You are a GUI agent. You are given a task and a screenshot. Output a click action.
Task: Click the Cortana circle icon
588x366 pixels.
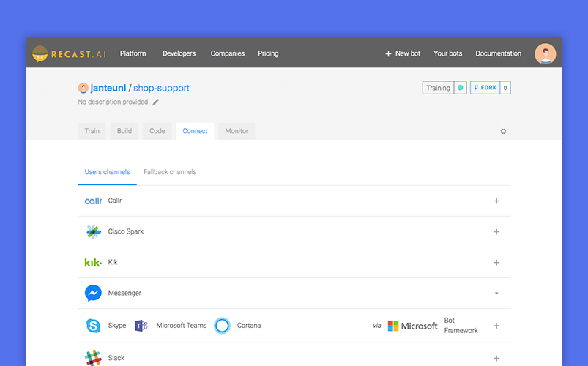[222, 326]
